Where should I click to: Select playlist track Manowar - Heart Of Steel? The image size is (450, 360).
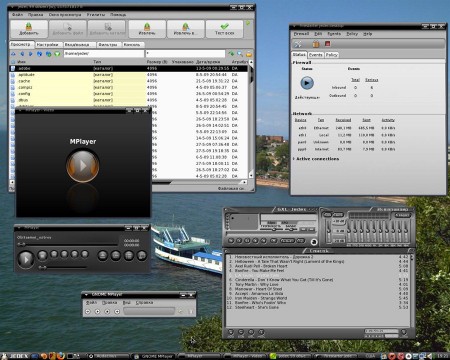tap(318, 289)
